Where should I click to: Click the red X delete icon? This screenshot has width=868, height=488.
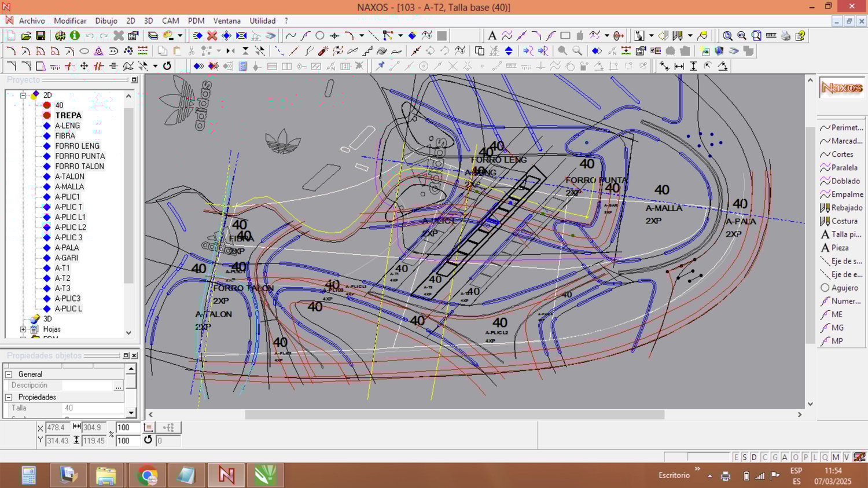coord(212,36)
